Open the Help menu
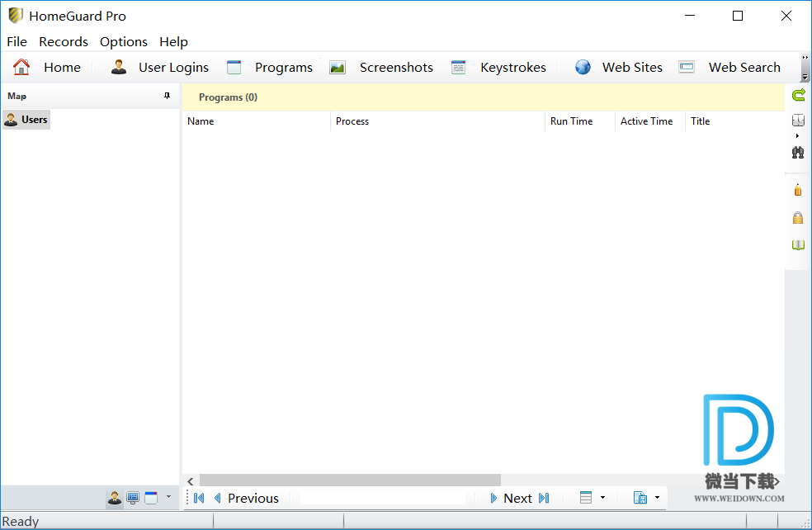 point(173,42)
